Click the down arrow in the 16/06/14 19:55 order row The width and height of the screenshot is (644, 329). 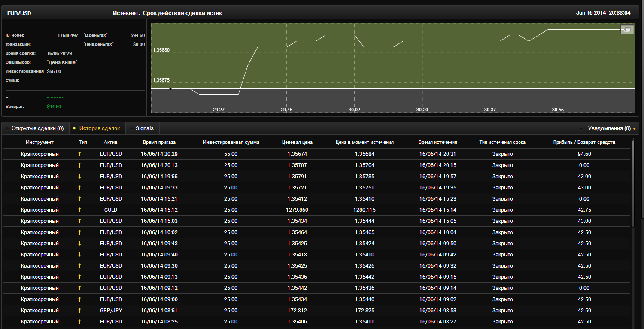coord(79,177)
